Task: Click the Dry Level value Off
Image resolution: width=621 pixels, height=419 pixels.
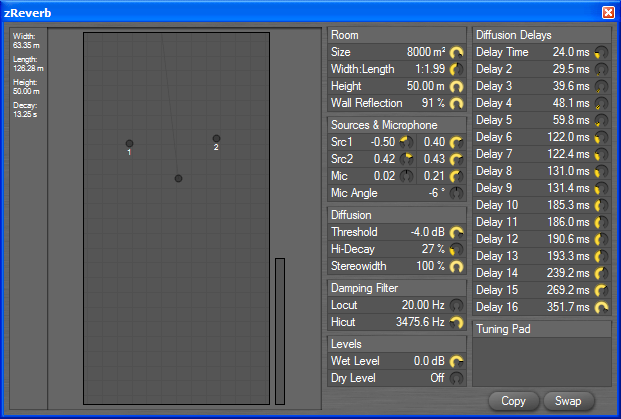Action: (x=437, y=378)
